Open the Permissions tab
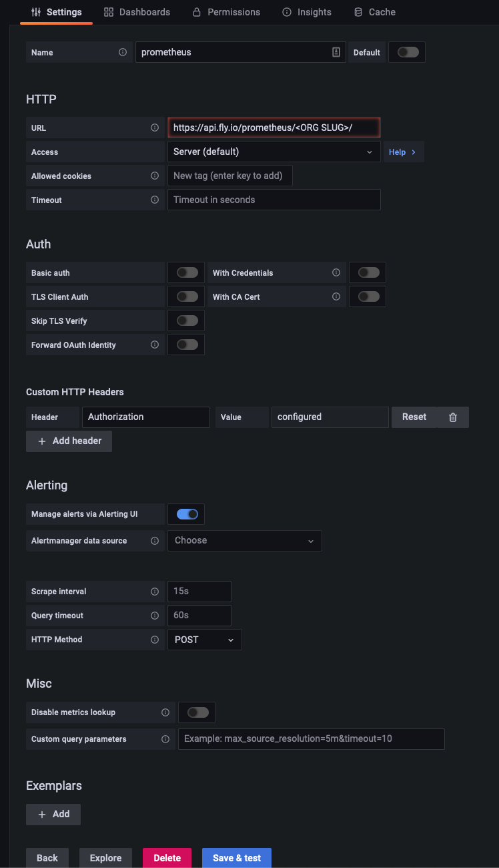 pos(226,12)
